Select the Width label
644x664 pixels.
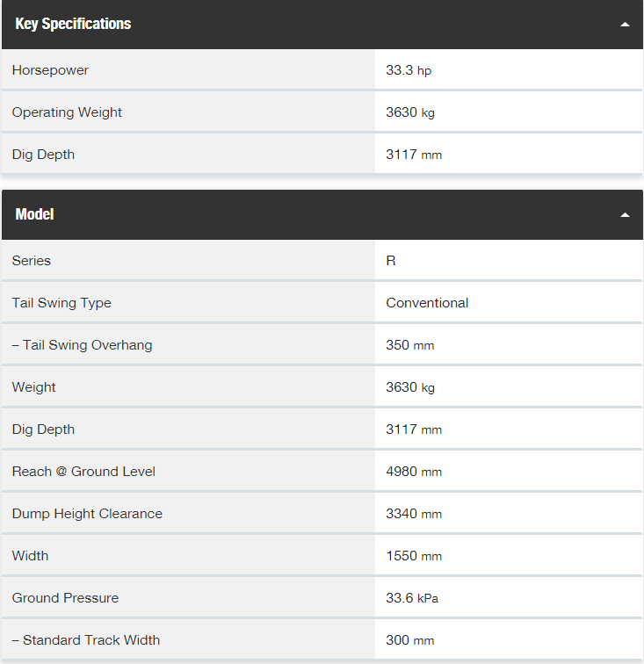(x=30, y=556)
